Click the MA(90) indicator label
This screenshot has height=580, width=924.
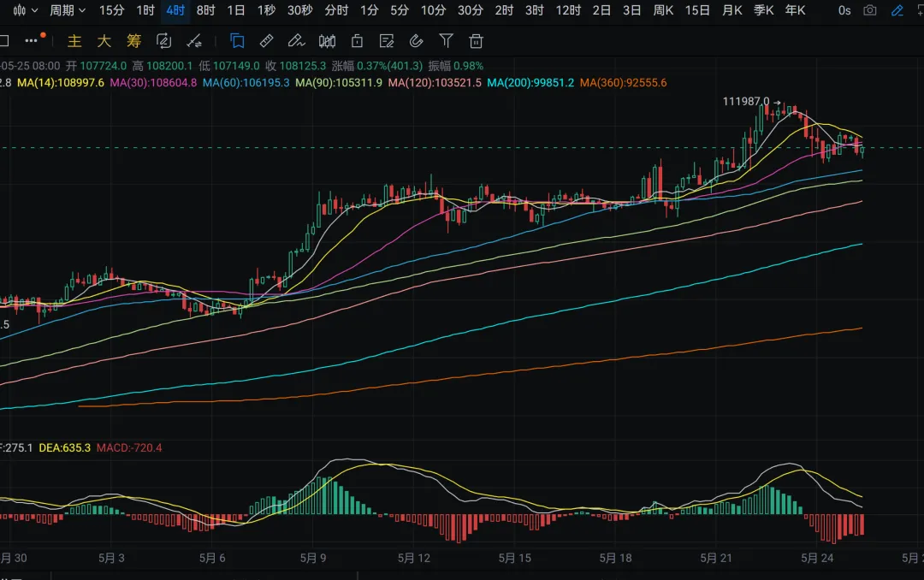click(x=339, y=82)
